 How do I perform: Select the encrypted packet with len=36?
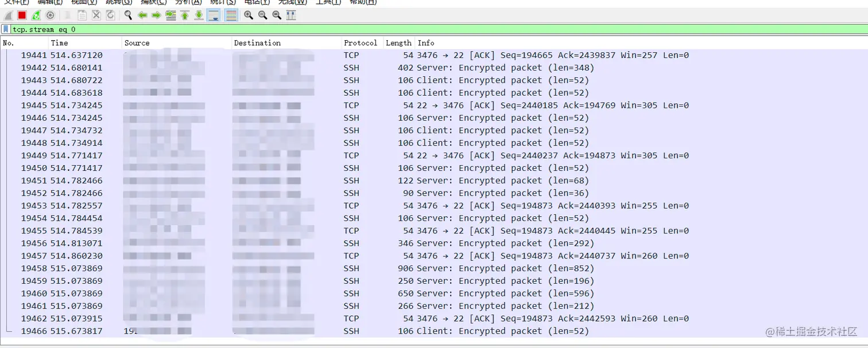tap(434, 193)
